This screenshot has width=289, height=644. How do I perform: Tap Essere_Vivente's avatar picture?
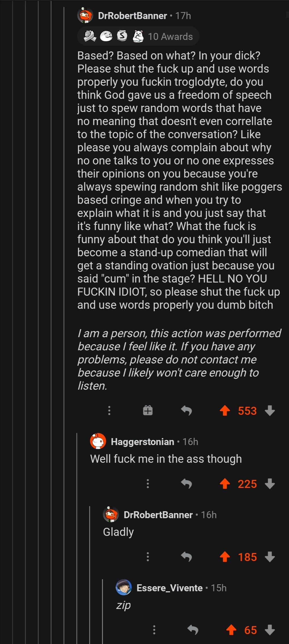[124, 587]
